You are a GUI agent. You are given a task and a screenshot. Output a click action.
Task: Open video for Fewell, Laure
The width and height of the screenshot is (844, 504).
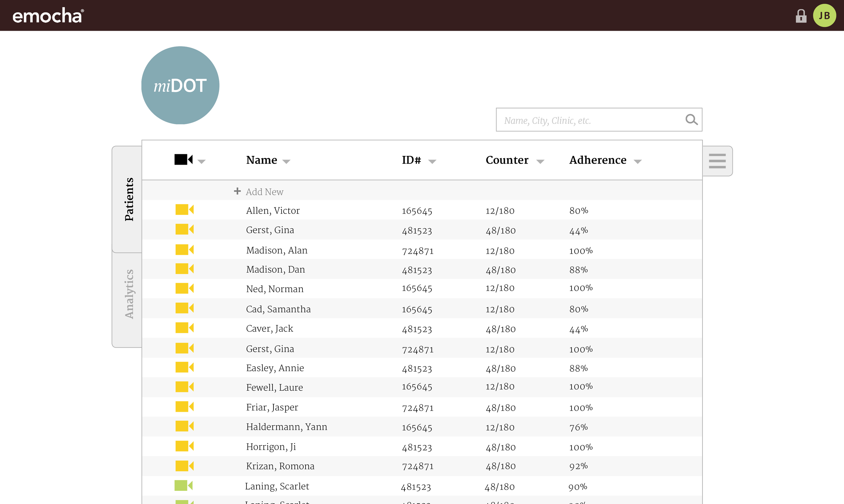184,387
